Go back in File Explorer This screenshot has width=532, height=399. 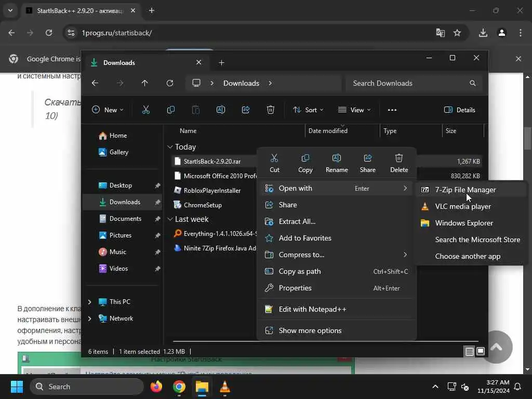pos(95,83)
